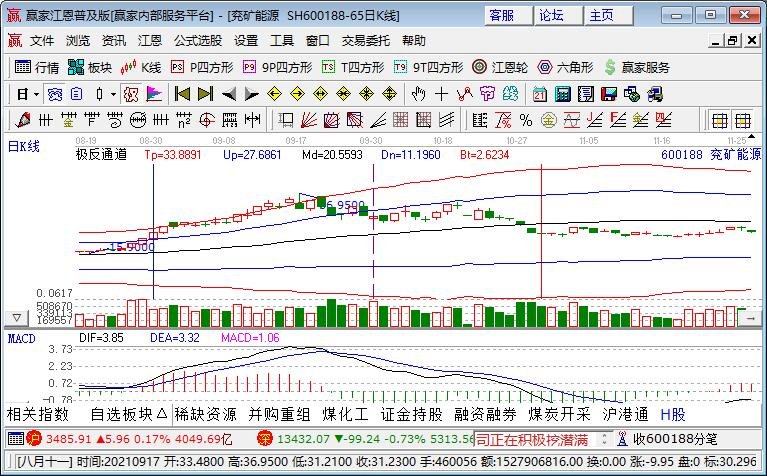767x476 pixels.
Task: Expand the candlestick style dropdown arrow
Action: tap(113, 94)
